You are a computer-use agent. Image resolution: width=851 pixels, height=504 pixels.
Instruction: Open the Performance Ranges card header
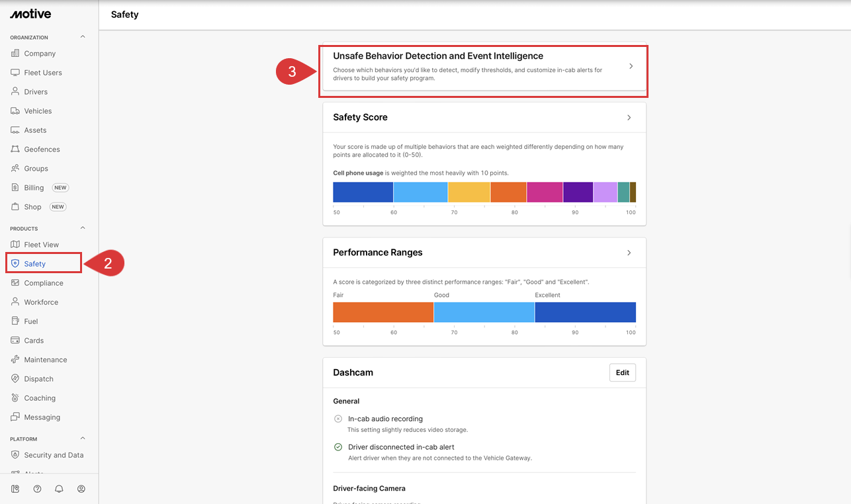483,253
